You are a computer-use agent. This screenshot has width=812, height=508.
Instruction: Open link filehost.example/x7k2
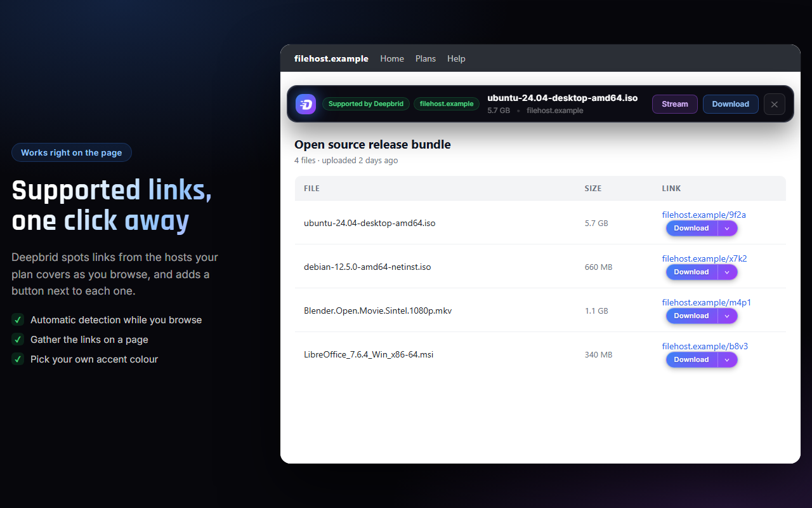pyautogui.click(x=704, y=258)
